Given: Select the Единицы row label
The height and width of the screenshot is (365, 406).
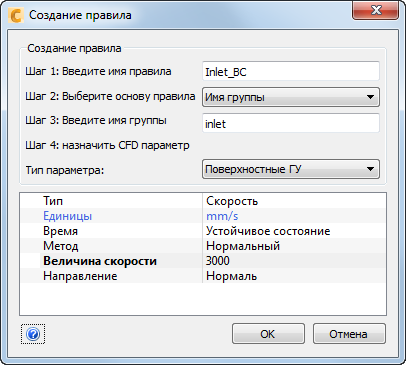Looking at the screenshot, I should [x=68, y=216].
